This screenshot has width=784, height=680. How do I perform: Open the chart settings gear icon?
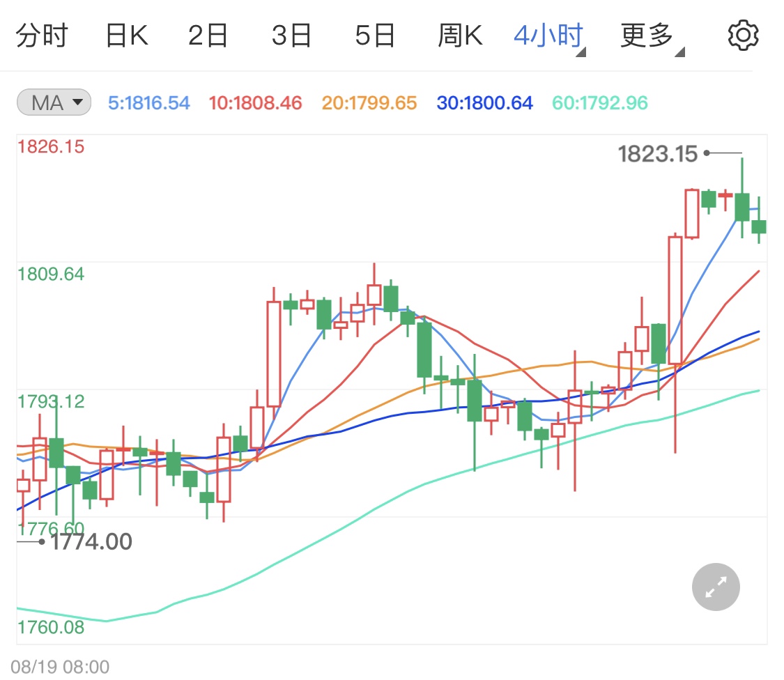pos(742,35)
